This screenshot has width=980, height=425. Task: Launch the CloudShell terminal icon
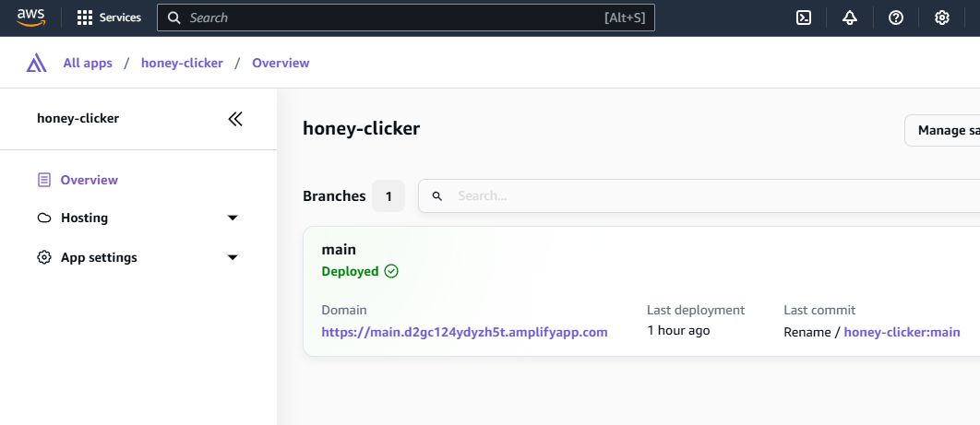coord(804,18)
